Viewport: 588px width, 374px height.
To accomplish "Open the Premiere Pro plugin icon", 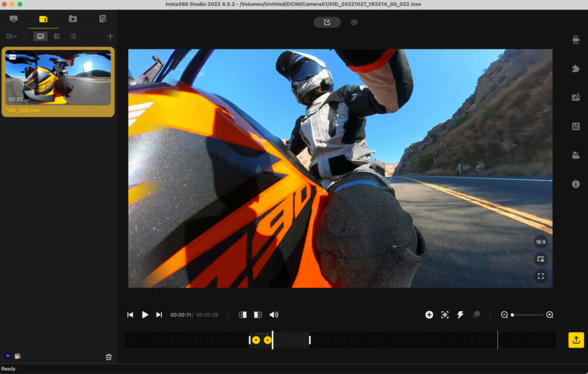I will pyautogui.click(x=8, y=356).
